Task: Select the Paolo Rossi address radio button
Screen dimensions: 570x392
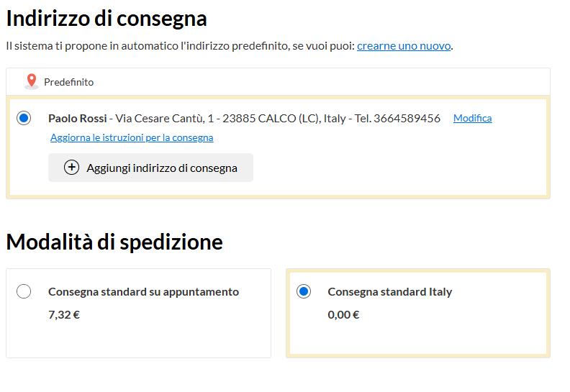Action: 24,118
